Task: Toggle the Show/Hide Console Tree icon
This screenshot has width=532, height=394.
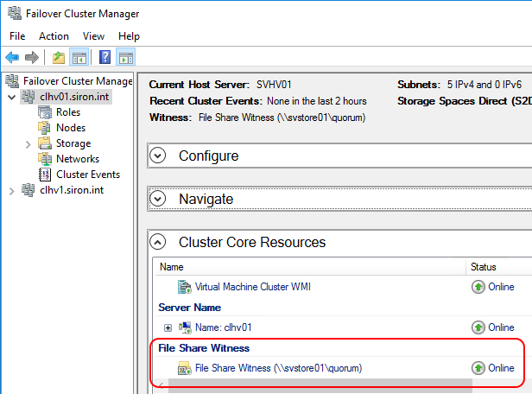Action: click(79, 57)
